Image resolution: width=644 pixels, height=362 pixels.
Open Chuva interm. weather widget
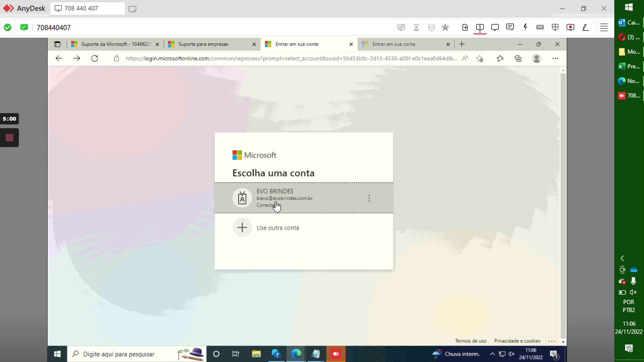456,354
